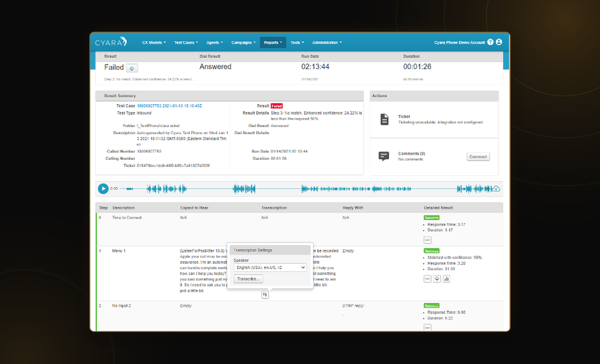Click the Ticket value 815478bc text
The height and width of the screenshot is (364, 600).
pyautogui.click(x=173, y=165)
